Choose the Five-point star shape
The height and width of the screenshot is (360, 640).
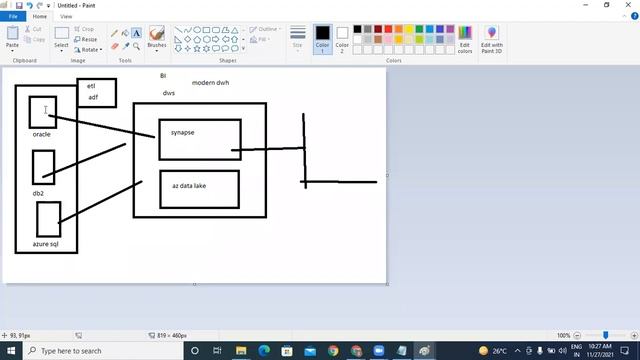[197, 49]
